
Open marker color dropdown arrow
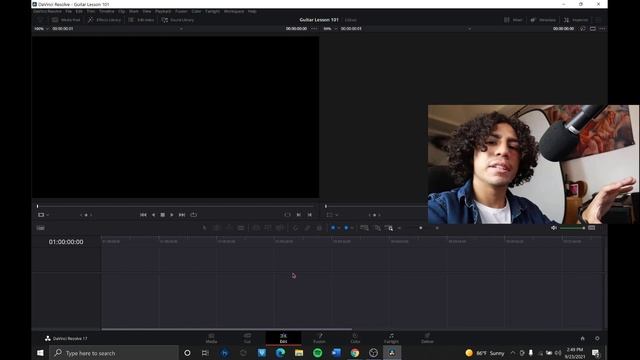tap(352, 228)
